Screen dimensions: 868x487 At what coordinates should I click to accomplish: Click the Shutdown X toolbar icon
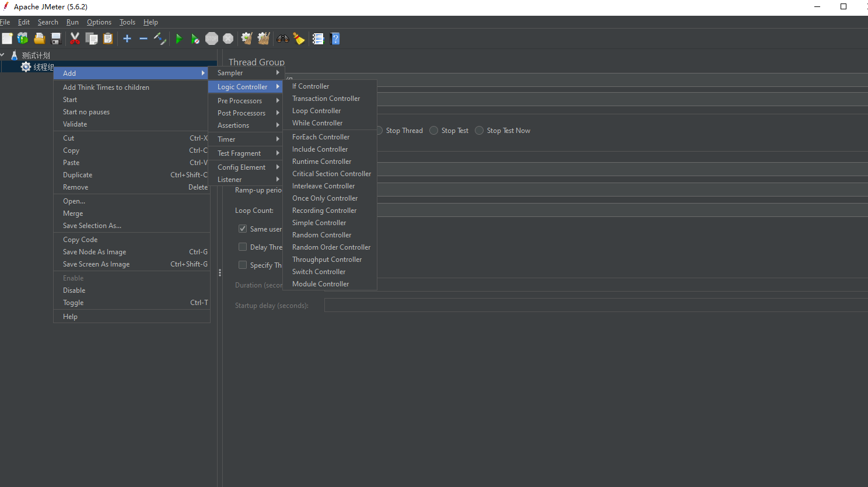[x=228, y=38]
